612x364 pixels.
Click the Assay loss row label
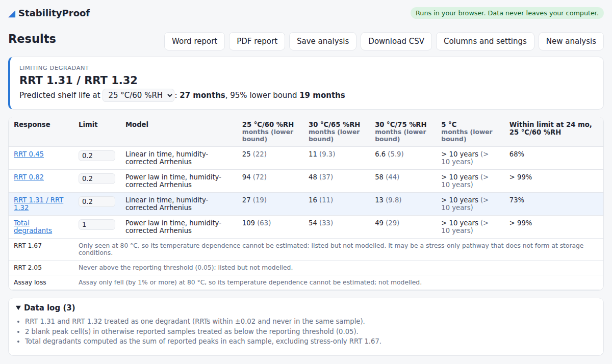[x=30, y=282]
